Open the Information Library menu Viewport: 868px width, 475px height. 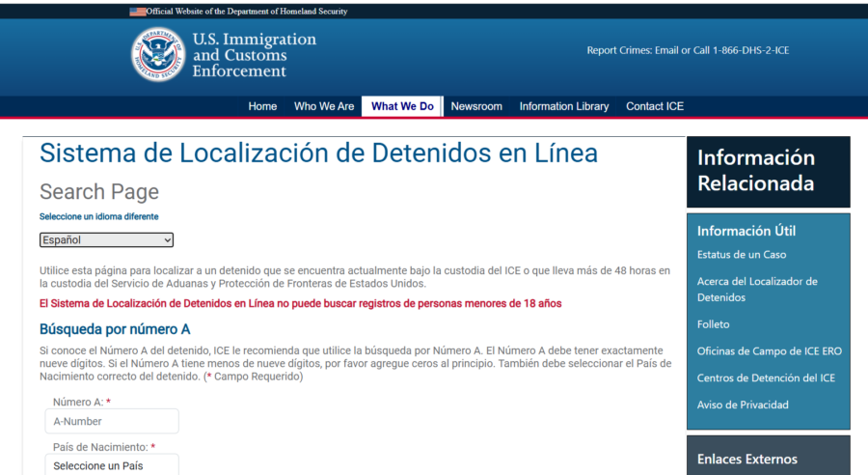pos(564,106)
